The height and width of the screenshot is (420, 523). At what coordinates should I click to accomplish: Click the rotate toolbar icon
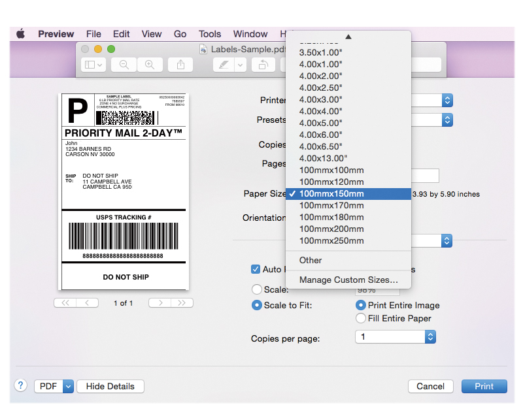(263, 65)
